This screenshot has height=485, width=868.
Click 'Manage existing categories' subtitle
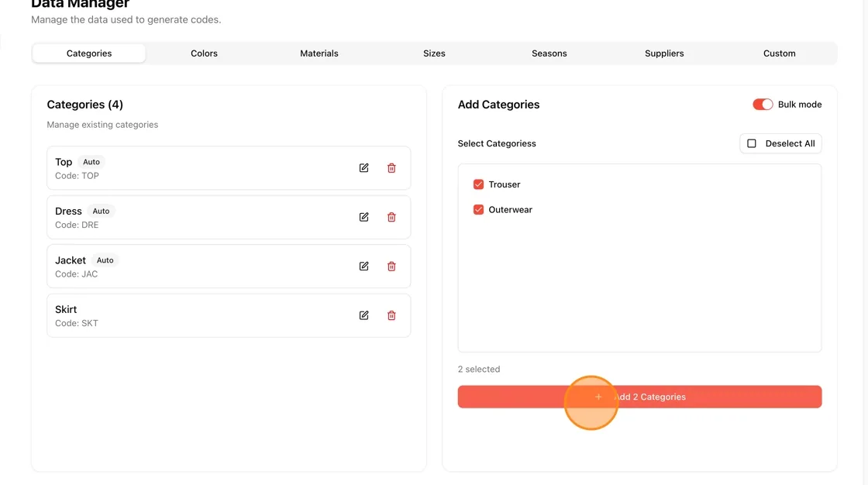click(102, 125)
